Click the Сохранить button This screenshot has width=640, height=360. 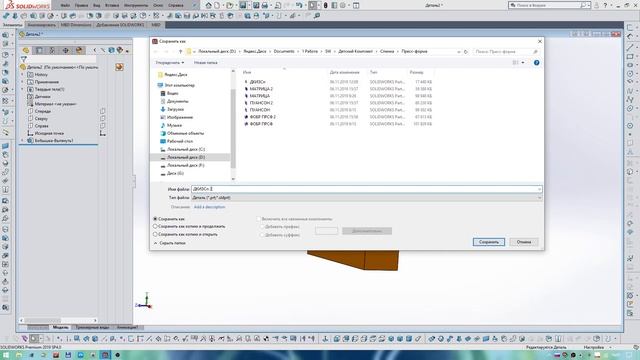pos(489,242)
